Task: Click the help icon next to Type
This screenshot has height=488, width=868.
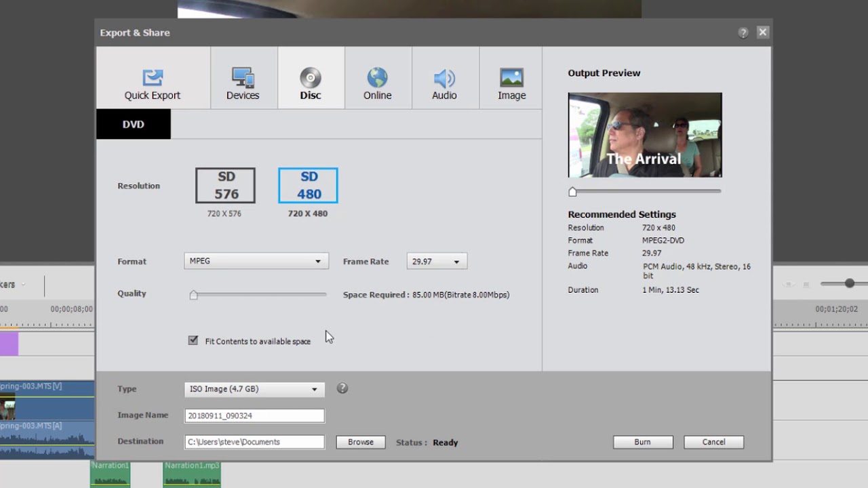Action: click(342, 388)
